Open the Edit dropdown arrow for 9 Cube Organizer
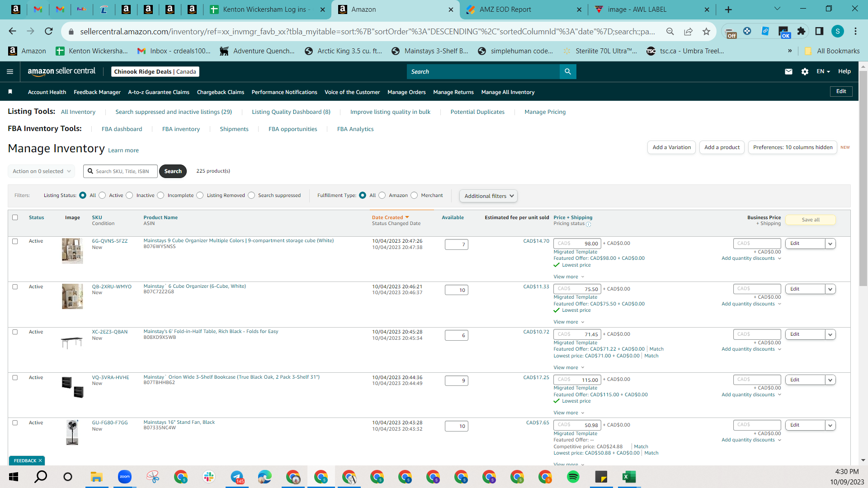 830,244
